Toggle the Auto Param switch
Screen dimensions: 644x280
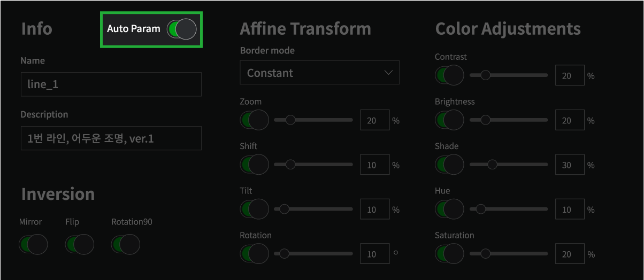[182, 29]
